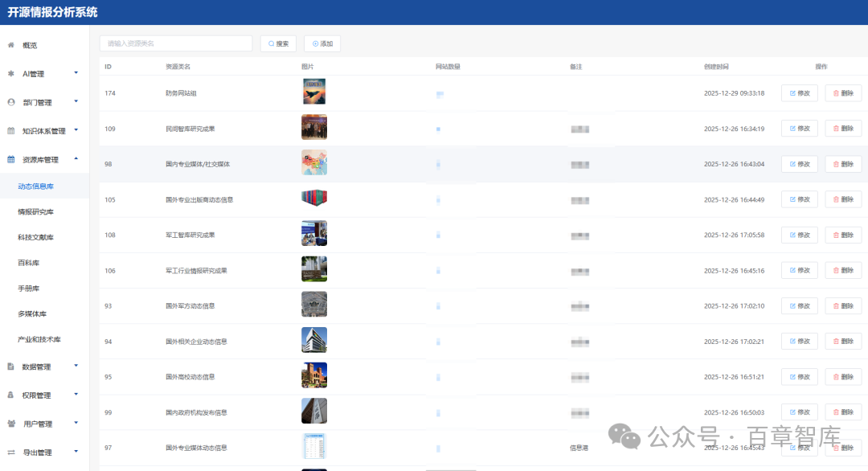
Task: Go to 多媒体库 in the sidebar
Action: [32, 313]
